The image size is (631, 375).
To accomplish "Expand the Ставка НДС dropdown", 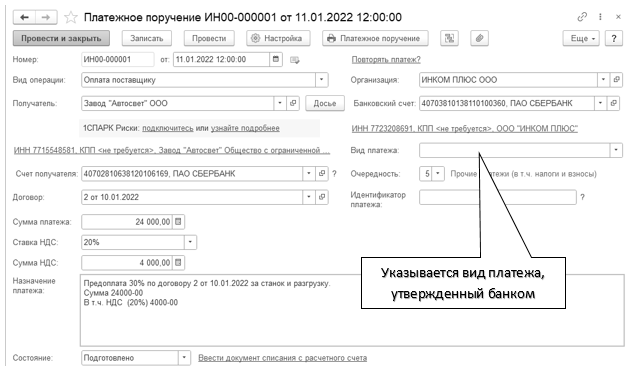I will tap(190, 242).
